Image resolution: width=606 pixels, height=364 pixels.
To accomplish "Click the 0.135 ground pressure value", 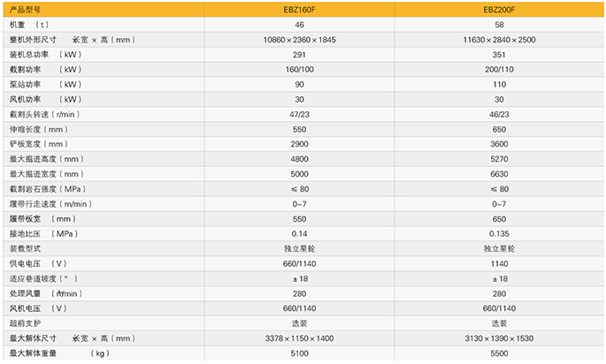I will pos(499,233).
